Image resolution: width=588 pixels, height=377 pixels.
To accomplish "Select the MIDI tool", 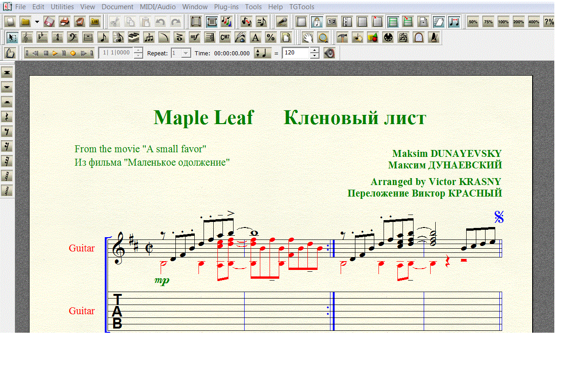I will click(388, 37).
